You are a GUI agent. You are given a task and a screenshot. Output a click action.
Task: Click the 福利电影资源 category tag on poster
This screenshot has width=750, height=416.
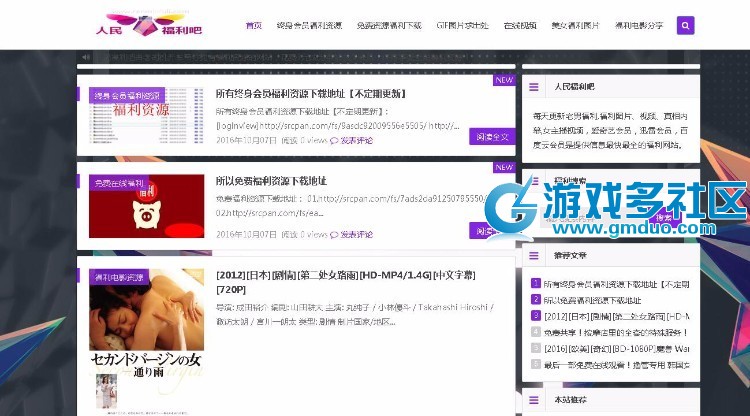[119, 277]
